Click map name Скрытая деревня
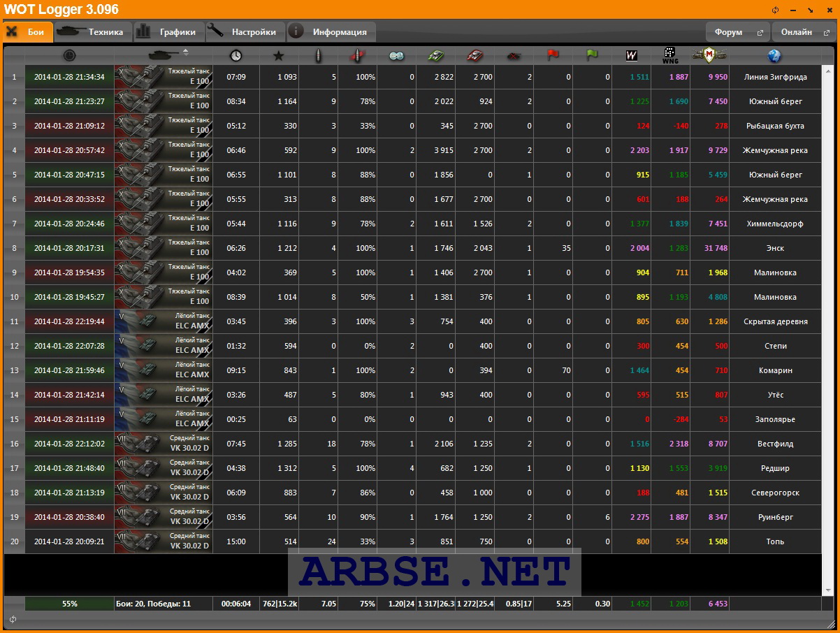840x633 pixels. [775, 321]
